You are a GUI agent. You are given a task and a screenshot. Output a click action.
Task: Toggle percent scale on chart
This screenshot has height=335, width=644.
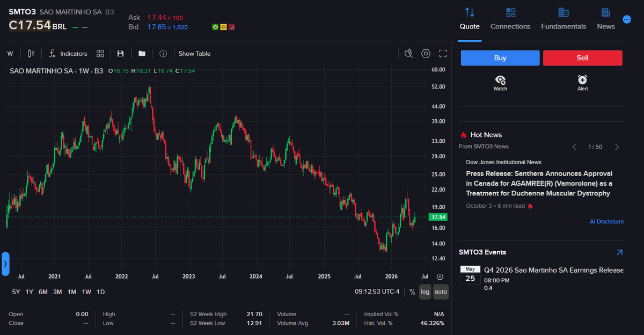[x=412, y=292]
